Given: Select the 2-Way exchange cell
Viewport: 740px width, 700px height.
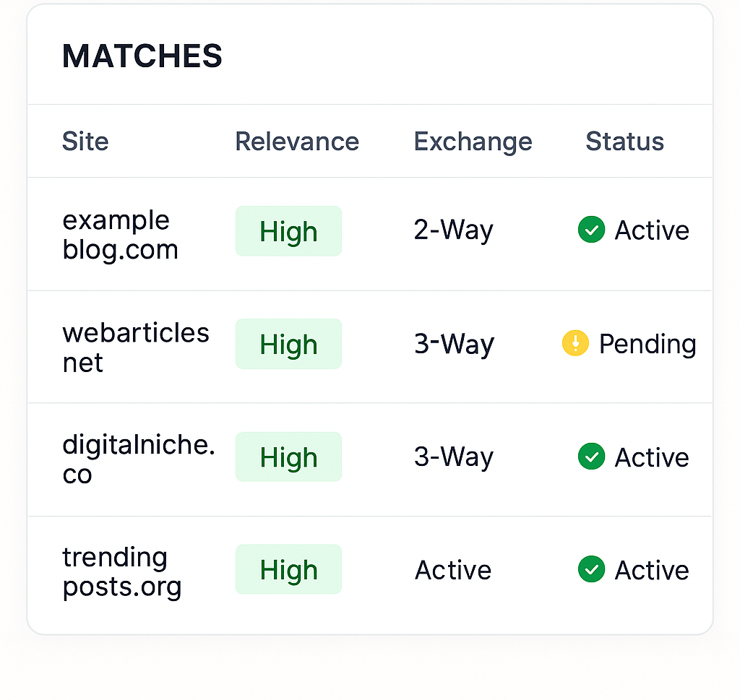Looking at the screenshot, I should [x=453, y=230].
